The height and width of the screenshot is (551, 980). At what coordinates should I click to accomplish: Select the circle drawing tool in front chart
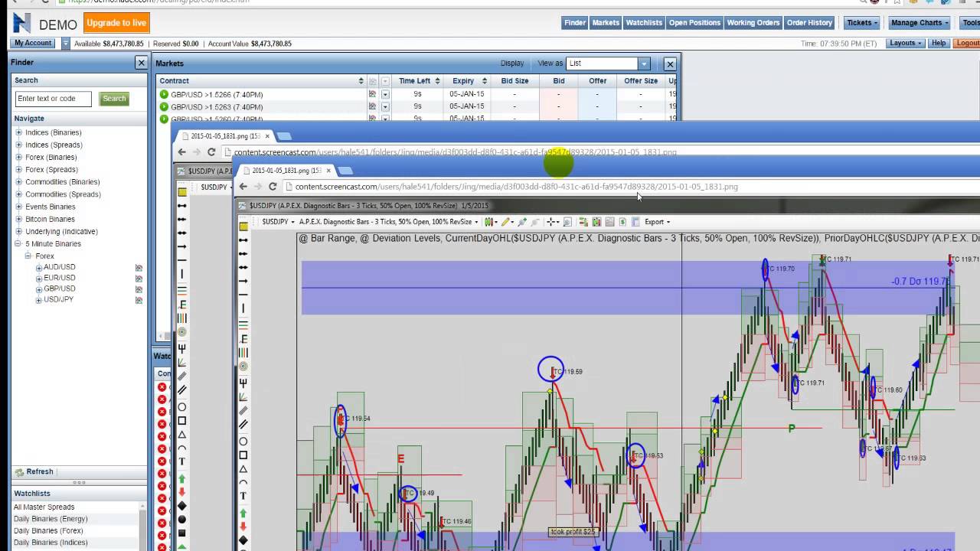pyautogui.click(x=243, y=442)
